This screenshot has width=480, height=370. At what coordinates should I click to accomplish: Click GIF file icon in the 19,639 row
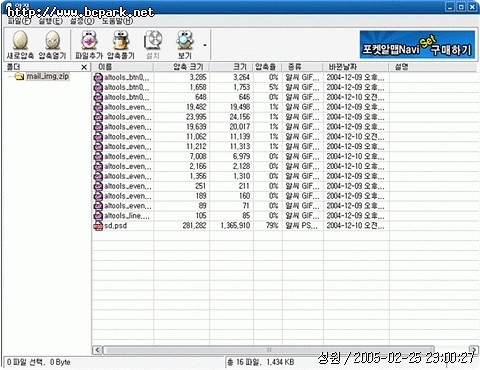(98, 127)
